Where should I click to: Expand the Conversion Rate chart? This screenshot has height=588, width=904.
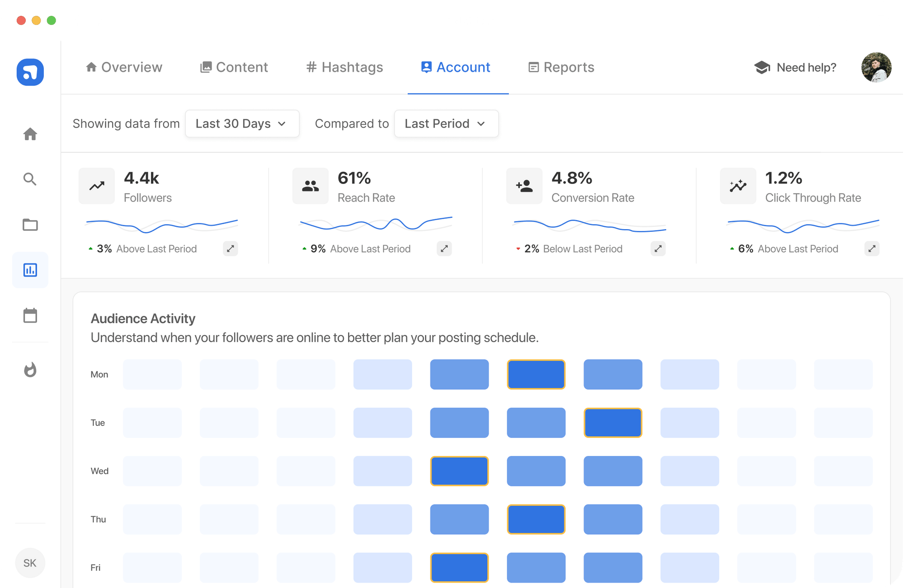pyautogui.click(x=659, y=249)
